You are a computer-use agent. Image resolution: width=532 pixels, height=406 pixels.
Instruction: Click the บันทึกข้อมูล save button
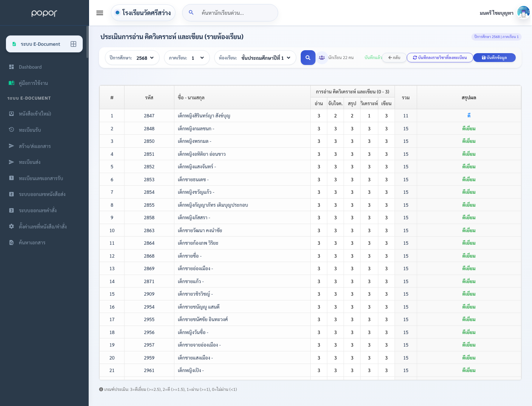pyautogui.click(x=494, y=58)
